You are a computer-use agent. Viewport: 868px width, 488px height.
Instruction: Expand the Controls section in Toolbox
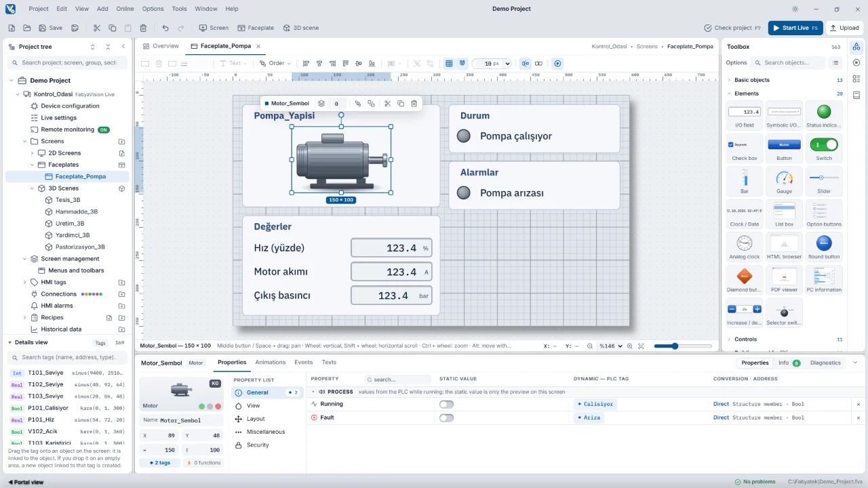(745, 339)
